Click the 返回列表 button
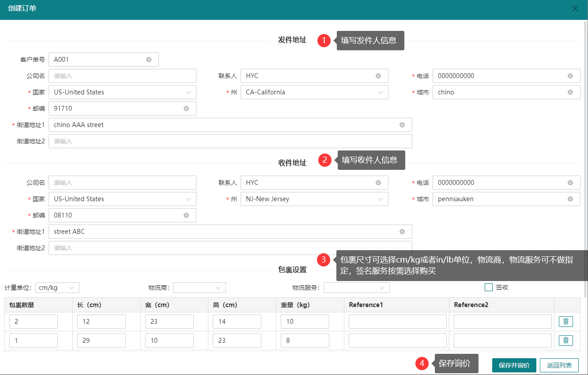 pos(559,365)
